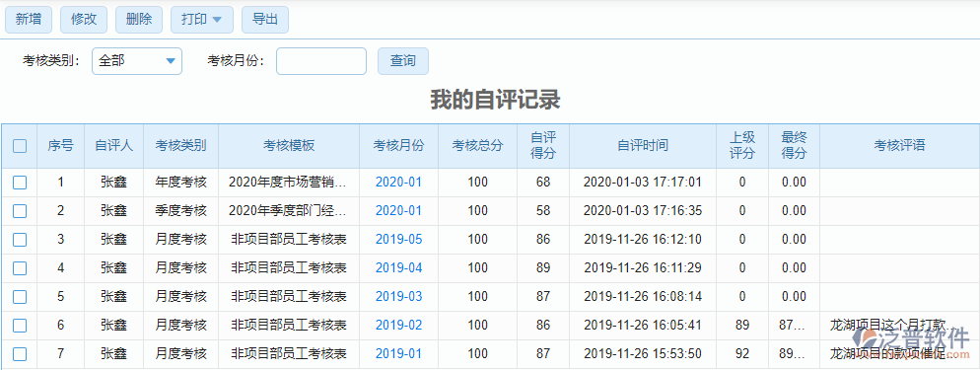This screenshot has height=370, width=980.
Task: Click the 2020年季度部门经 template cell
Action: (x=289, y=211)
